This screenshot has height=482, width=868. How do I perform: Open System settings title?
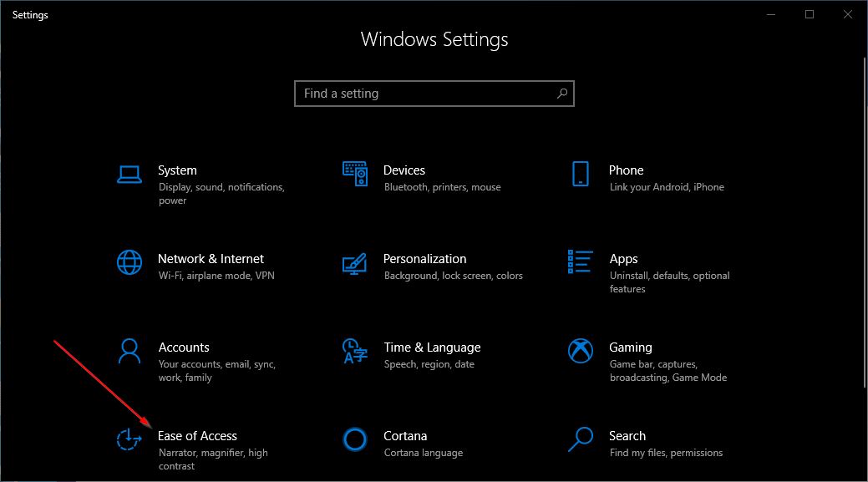click(177, 170)
